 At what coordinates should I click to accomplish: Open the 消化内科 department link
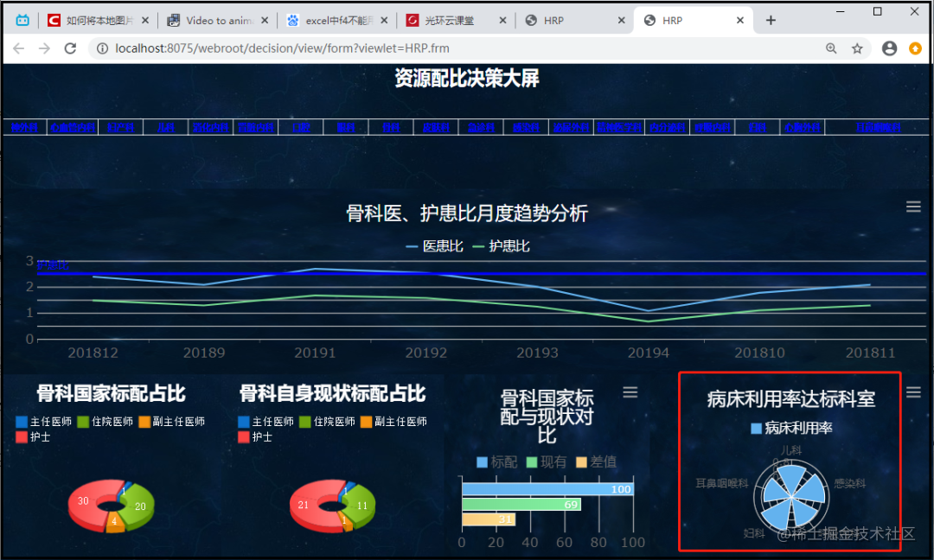[x=210, y=127]
